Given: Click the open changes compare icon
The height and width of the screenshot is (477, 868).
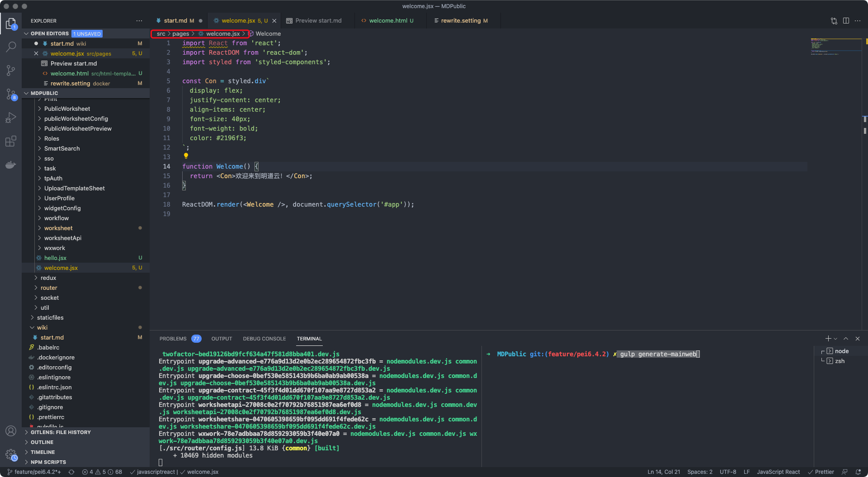Looking at the screenshot, I should [834, 21].
